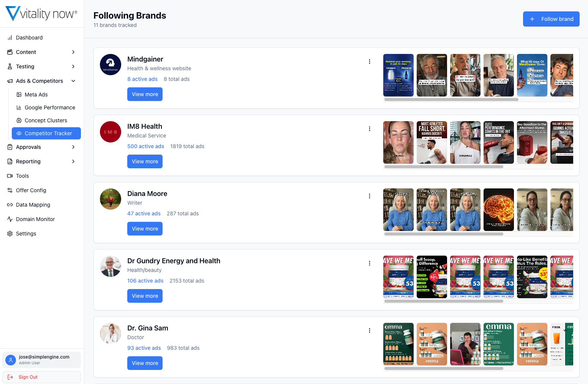Open Mindgainer 'What 90 days' ad thumbnail
The height and width of the screenshot is (384, 588).
(532, 75)
